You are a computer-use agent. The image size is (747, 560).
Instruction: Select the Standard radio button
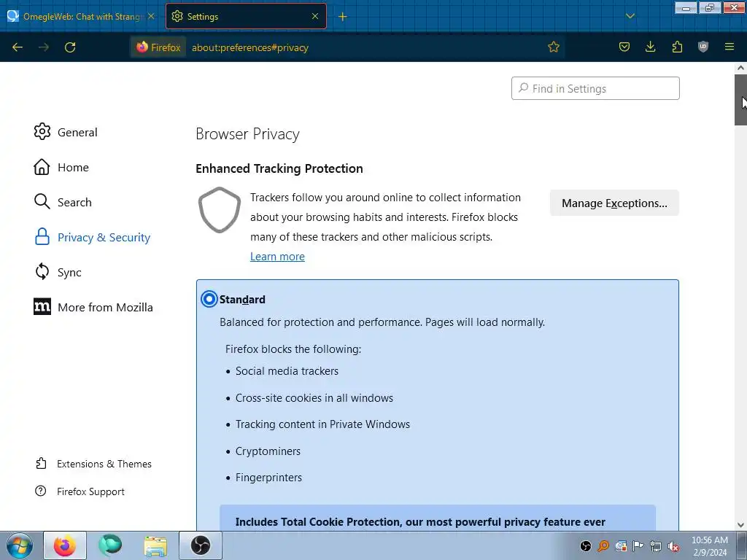209,299
